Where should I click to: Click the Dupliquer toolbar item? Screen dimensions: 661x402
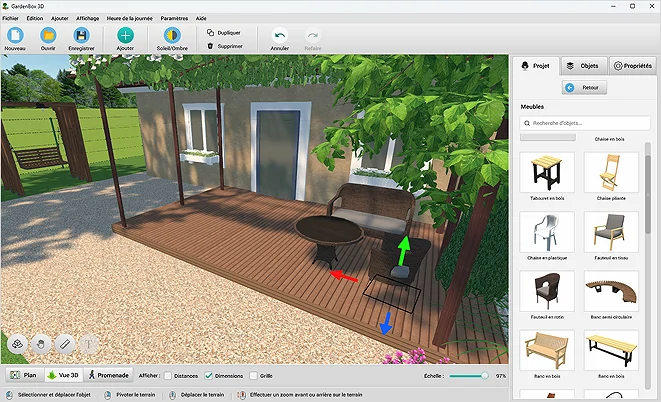[224, 32]
